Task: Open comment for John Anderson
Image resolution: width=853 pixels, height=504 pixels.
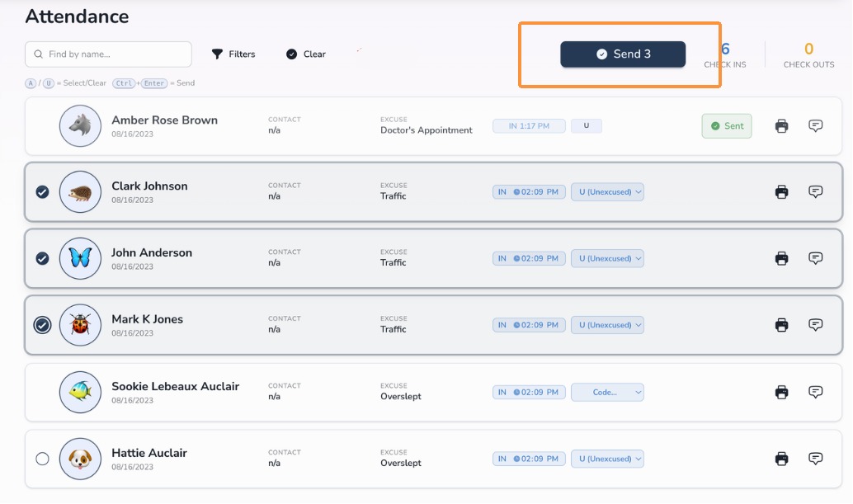Action: (x=815, y=257)
